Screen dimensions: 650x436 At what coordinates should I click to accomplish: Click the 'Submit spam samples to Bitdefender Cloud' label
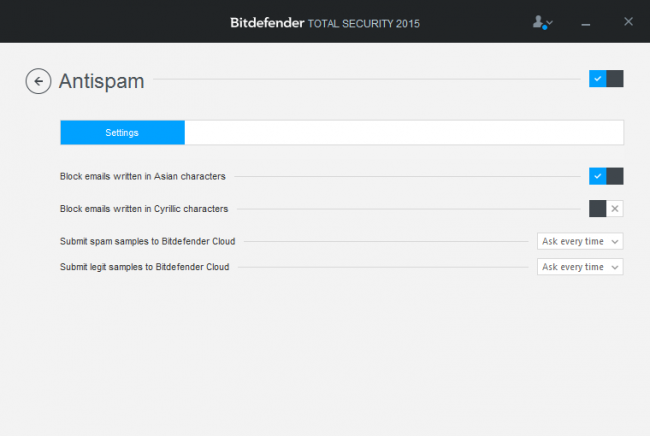[x=148, y=241]
